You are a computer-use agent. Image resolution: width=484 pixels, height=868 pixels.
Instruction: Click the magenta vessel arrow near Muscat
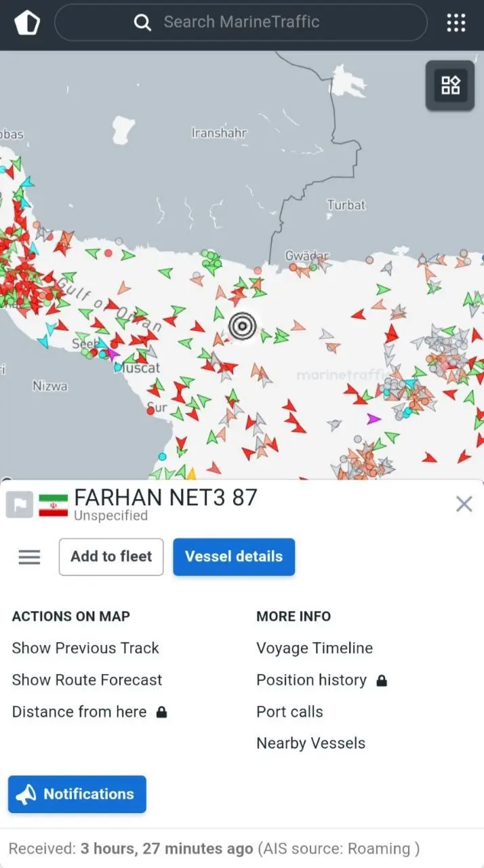(113, 353)
